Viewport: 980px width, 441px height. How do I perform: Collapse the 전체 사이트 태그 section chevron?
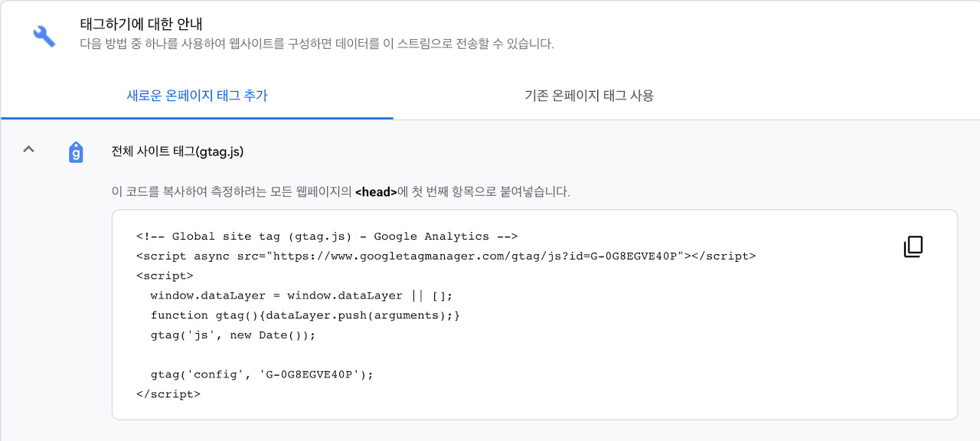(x=28, y=149)
